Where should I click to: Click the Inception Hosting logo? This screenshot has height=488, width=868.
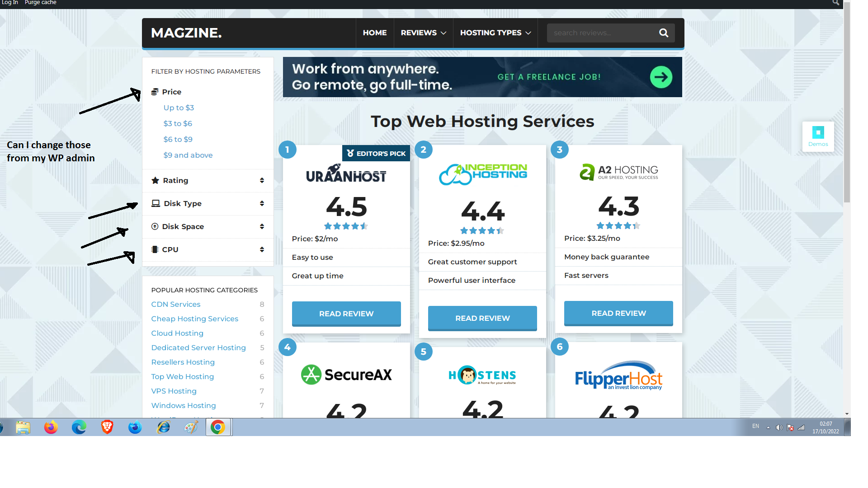tap(482, 174)
